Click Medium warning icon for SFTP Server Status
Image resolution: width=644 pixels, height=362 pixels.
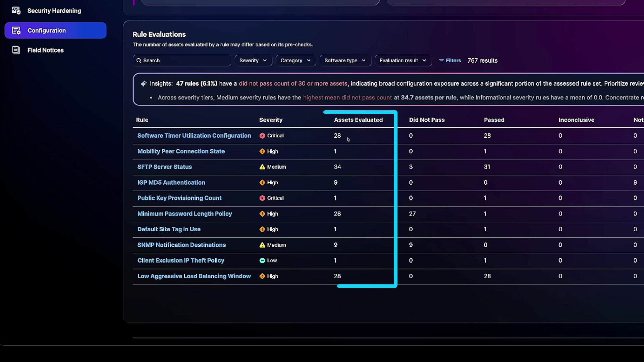pos(262,167)
